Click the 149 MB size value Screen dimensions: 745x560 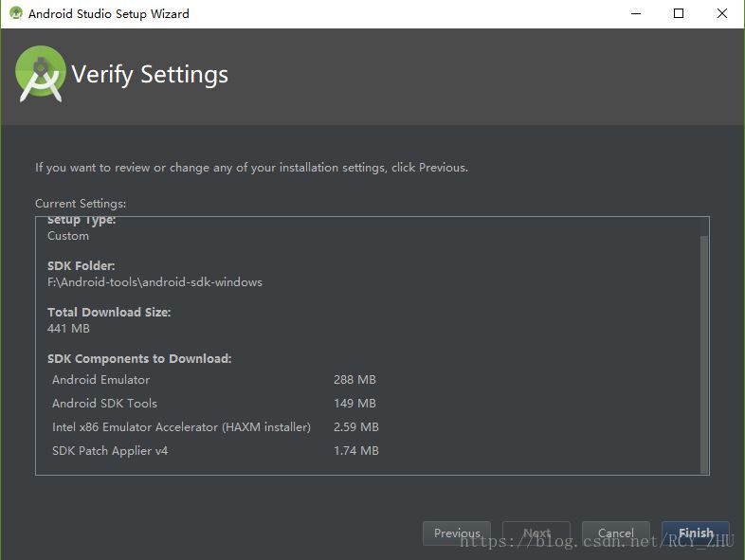click(354, 404)
